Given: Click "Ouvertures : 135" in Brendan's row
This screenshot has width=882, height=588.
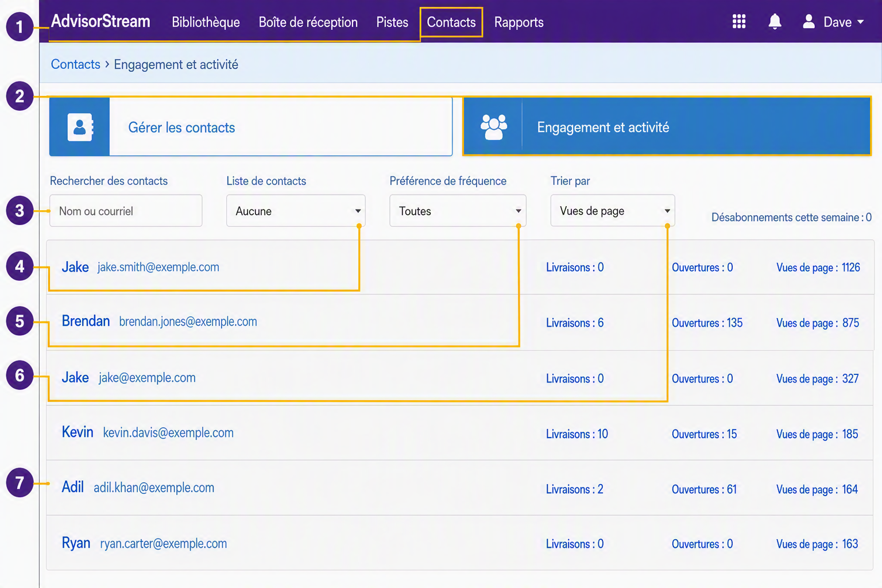Looking at the screenshot, I should click(707, 323).
